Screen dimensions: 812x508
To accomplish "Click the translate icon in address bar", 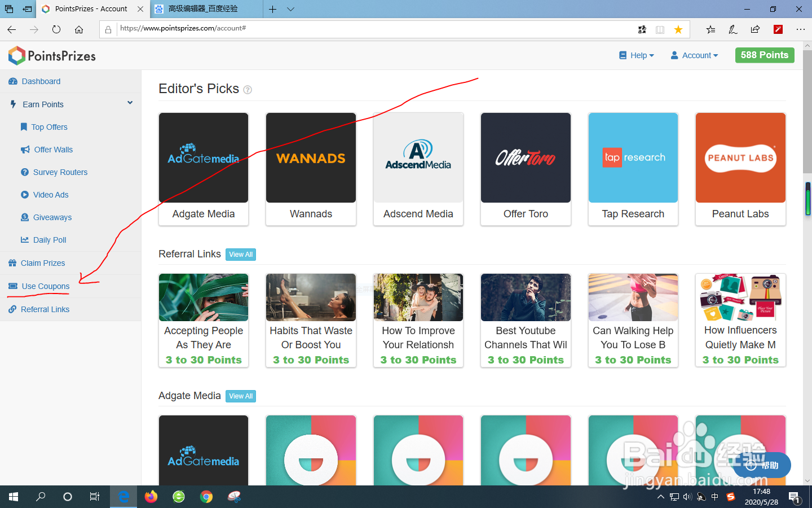I will [x=642, y=29].
